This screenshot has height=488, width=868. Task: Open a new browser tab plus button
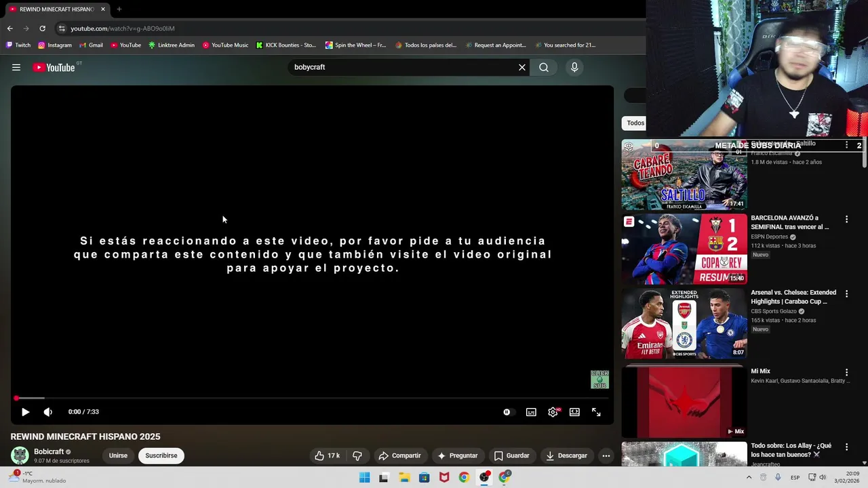[119, 9]
